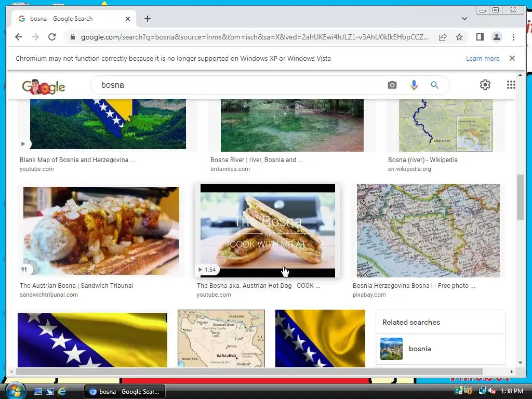Open the leftmost waving Bosnian flag image
Screen dimensions: 532x399
[x=92, y=340]
